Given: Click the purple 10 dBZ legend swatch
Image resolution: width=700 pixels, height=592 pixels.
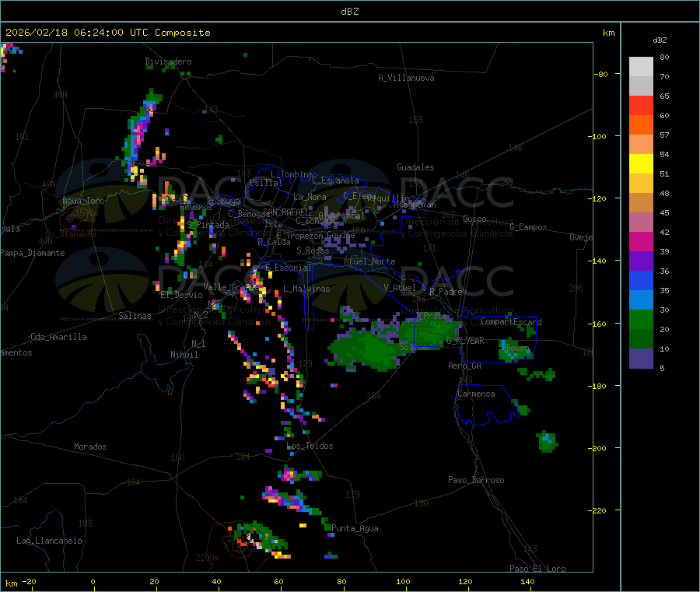Looking at the screenshot, I should [x=641, y=359].
